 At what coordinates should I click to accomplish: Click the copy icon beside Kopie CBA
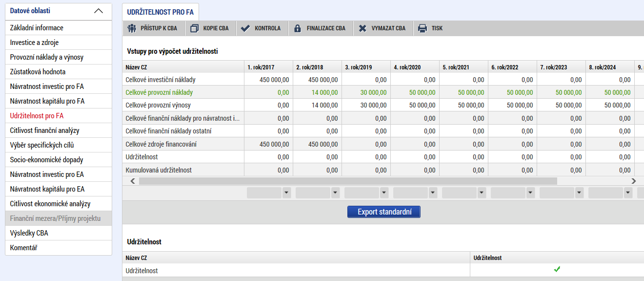point(194,28)
